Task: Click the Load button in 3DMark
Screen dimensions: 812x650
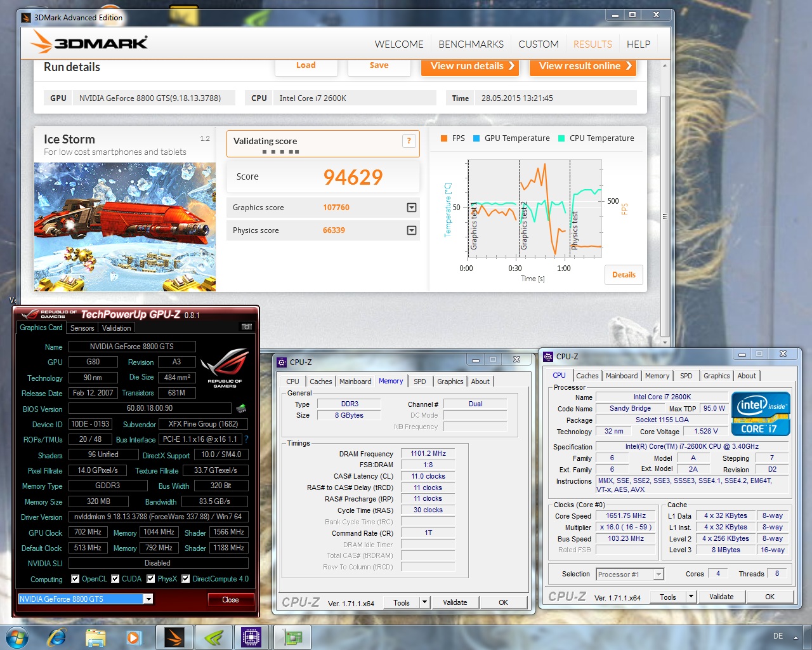Action: (x=306, y=66)
